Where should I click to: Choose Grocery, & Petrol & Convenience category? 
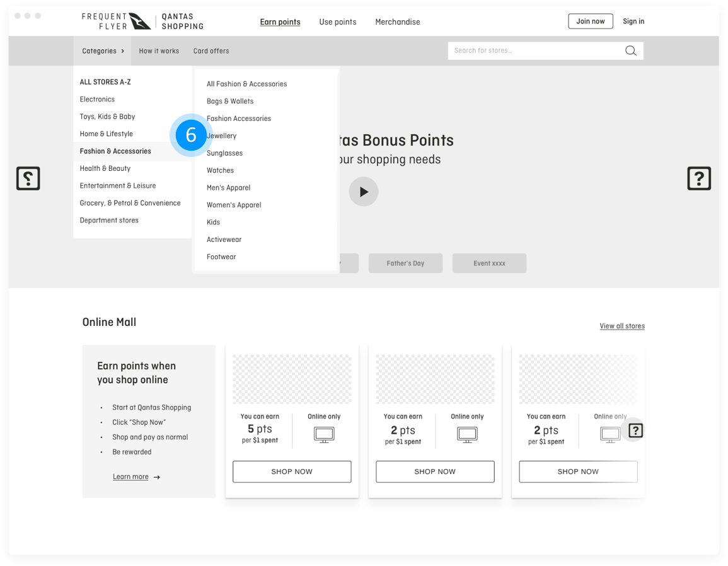pyautogui.click(x=130, y=203)
